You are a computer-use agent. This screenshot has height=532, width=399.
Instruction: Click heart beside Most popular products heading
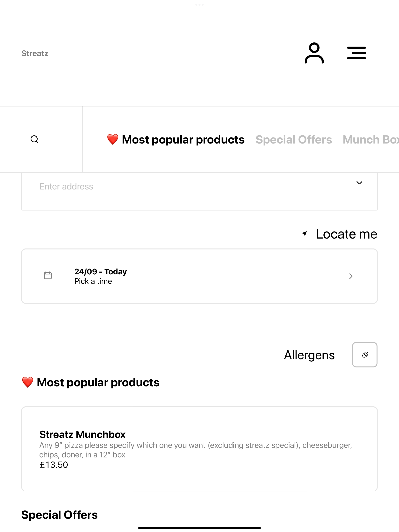coord(27,382)
